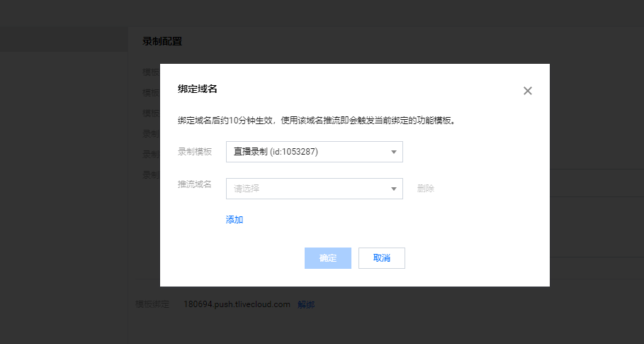Cancel with the 取消 button
Screen dimensions: 644x344
(382, 258)
